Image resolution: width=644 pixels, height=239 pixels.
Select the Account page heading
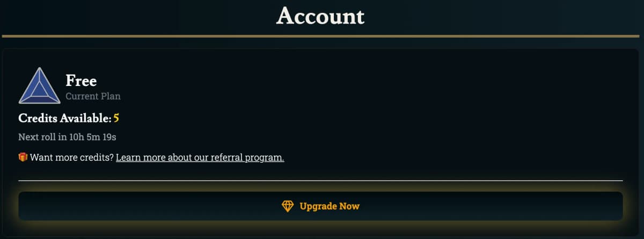320,16
